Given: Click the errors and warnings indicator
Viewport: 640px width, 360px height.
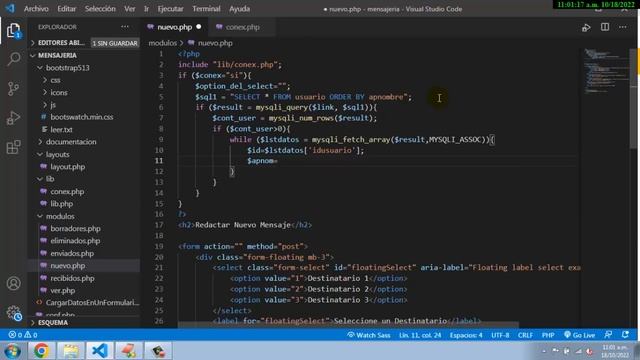Looking at the screenshot, I should 23,335.
